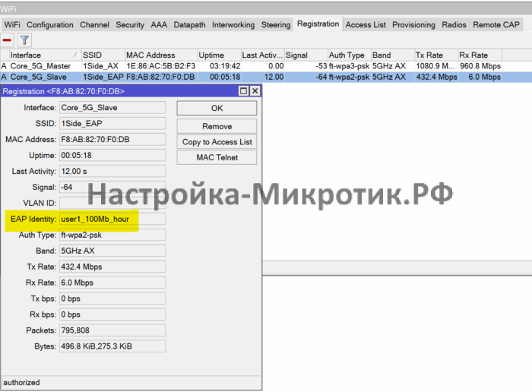Screen dimensions: 532x392
Task: Click the 960.8 Mbps Rx rate cell
Action: pos(480,66)
